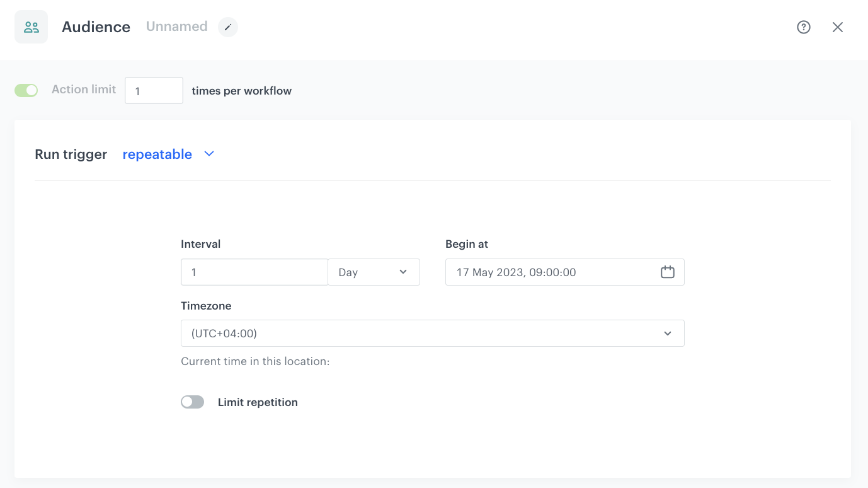Click the Day interval unit text

[348, 272]
